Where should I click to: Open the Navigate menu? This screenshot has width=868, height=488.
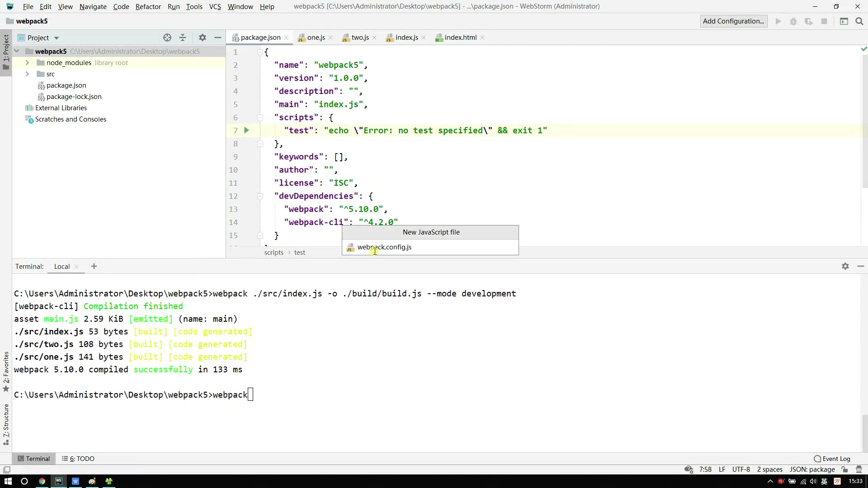(93, 6)
